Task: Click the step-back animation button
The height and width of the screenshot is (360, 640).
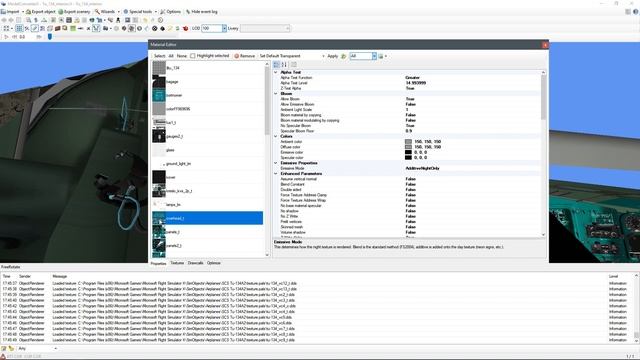Action: point(14,37)
